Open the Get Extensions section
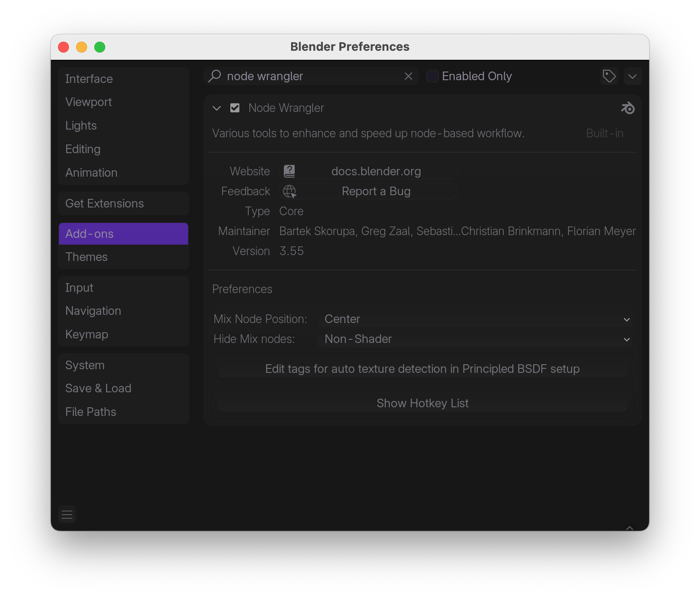 pos(124,203)
